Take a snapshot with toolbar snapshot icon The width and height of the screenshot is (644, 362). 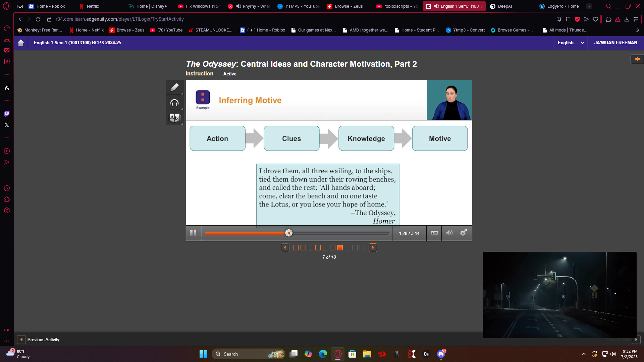point(568,19)
